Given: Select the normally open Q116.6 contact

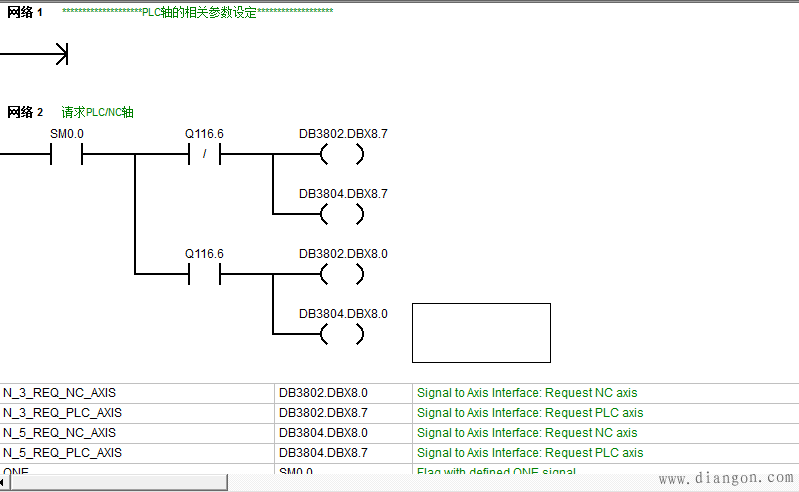Looking at the screenshot, I should [x=204, y=274].
